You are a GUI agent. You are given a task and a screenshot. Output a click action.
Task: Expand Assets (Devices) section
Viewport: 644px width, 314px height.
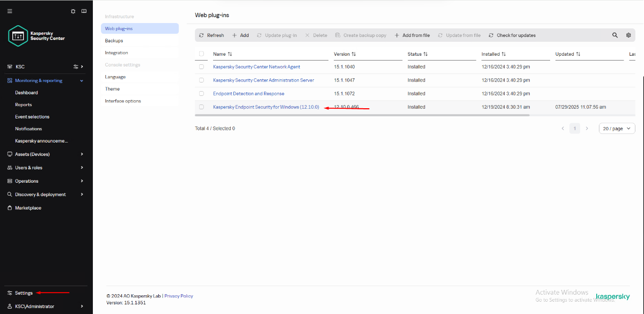pyautogui.click(x=82, y=154)
